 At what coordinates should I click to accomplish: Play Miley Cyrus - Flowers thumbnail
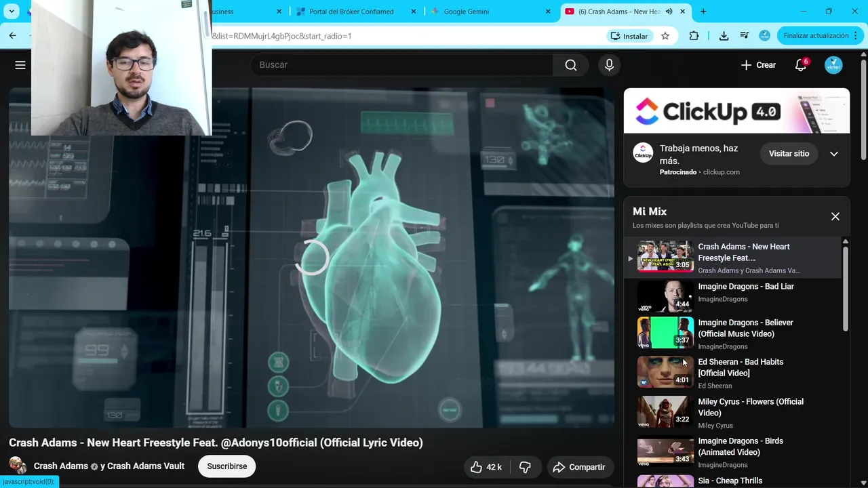click(665, 411)
